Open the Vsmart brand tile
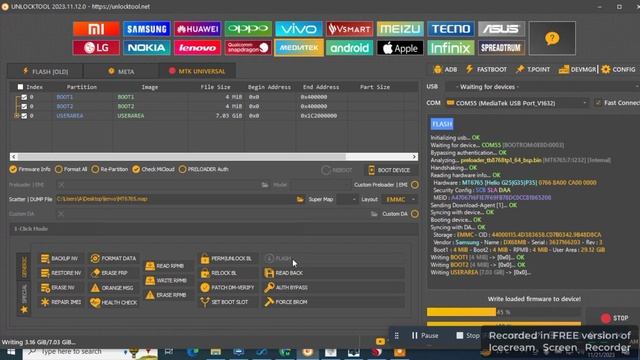 (349, 29)
